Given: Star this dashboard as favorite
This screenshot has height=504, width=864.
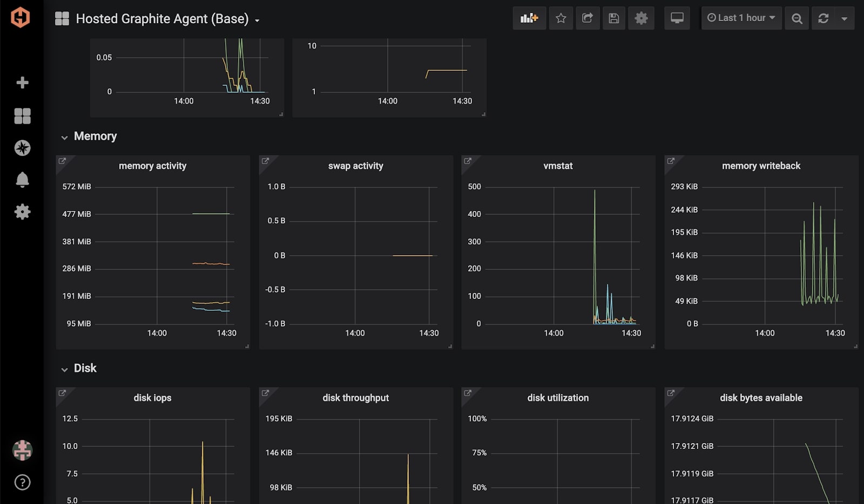Looking at the screenshot, I should click(561, 18).
